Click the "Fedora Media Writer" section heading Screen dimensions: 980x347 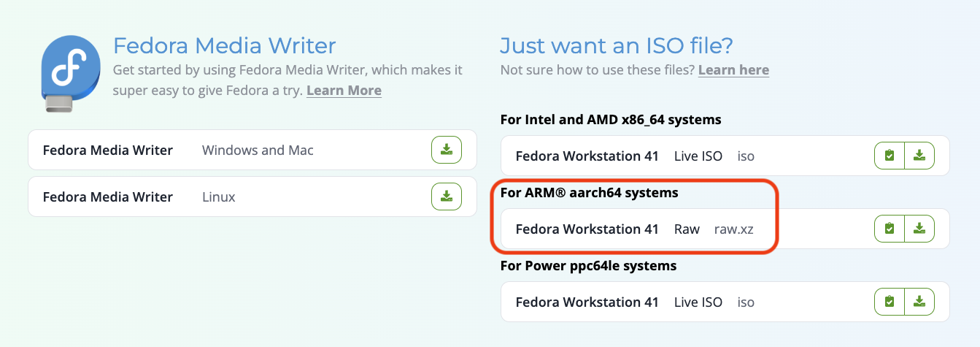pyautogui.click(x=224, y=46)
